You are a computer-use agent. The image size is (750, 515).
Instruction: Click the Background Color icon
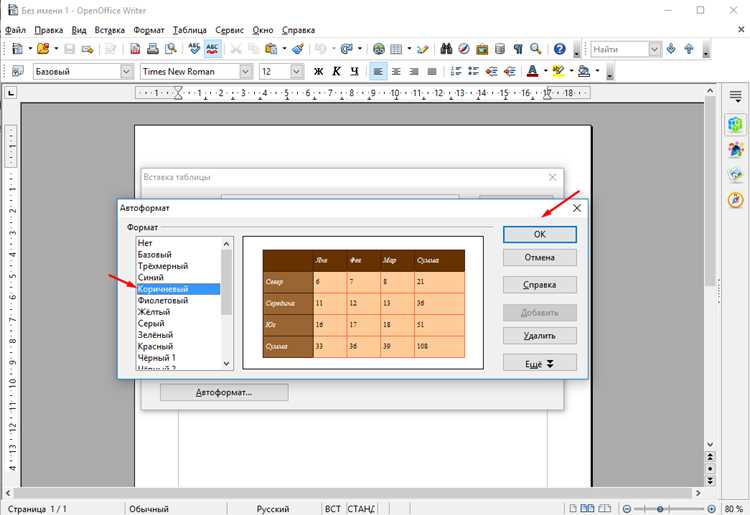(584, 71)
